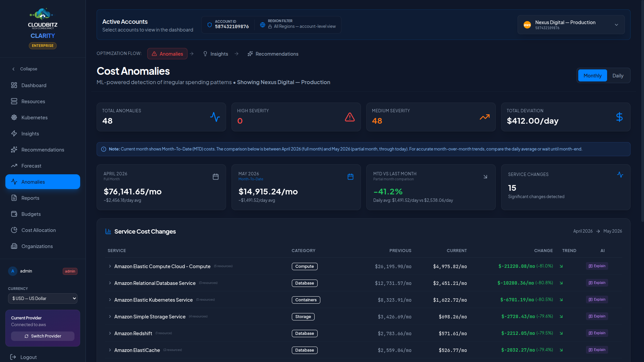The image size is (644, 362).
Task: Click the $-21220.08/mo change value
Action: pos(517,266)
